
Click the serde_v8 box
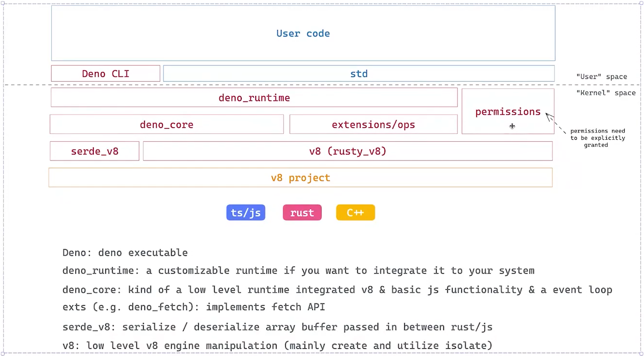95,151
